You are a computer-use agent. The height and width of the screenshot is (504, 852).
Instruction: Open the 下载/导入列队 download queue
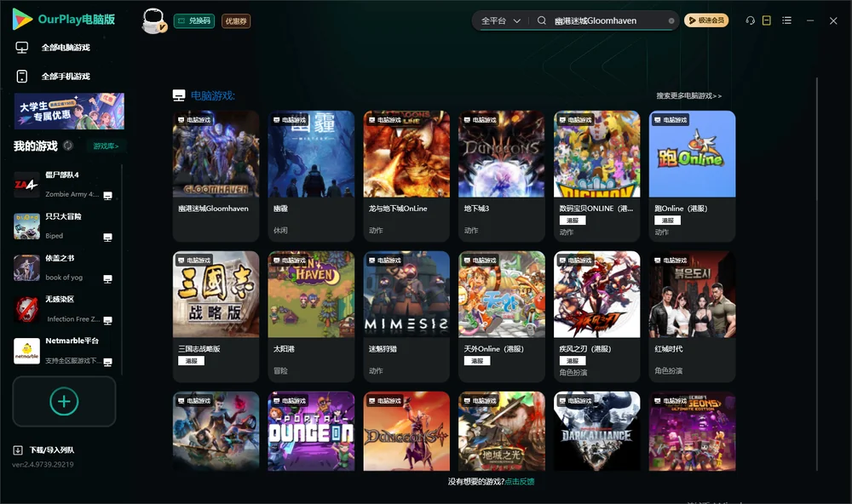tap(43, 450)
